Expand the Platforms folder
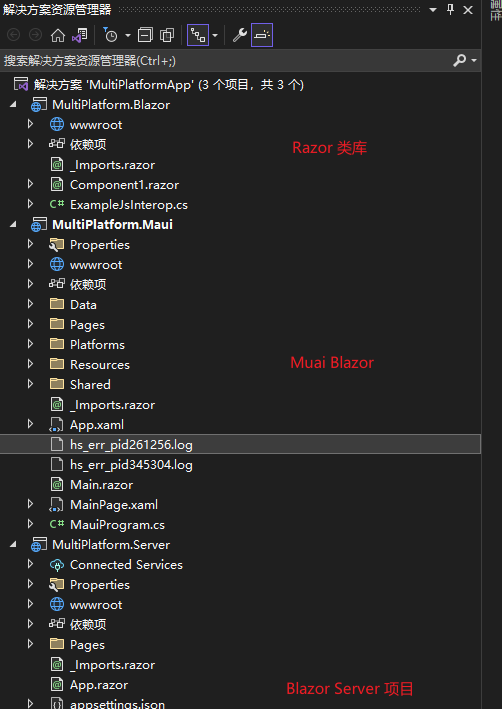 click(30, 344)
